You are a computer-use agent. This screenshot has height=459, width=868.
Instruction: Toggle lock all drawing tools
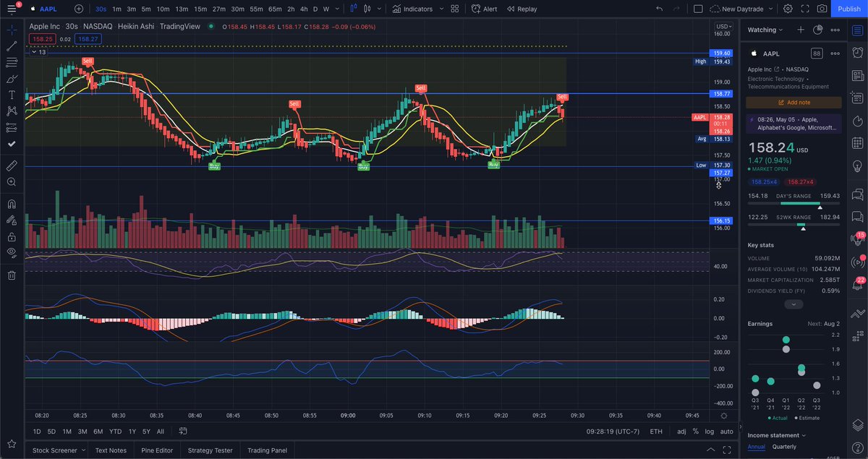pyautogui.click(x=12, y=236)
